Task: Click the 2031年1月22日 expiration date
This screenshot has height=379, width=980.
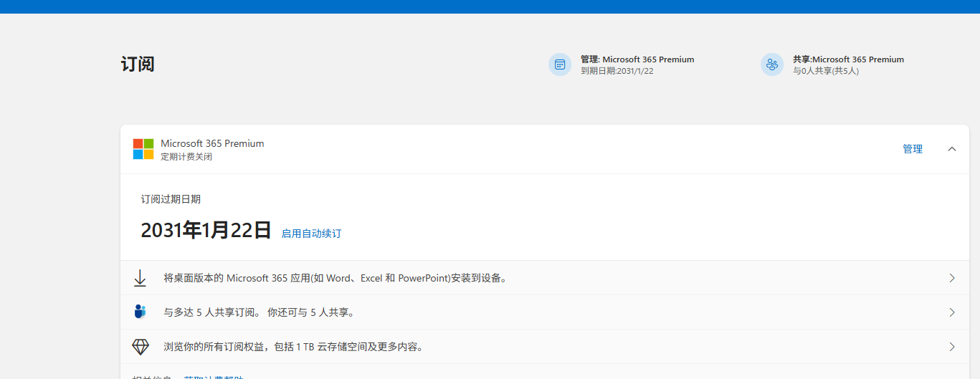Action: click(x=206, y=230)
